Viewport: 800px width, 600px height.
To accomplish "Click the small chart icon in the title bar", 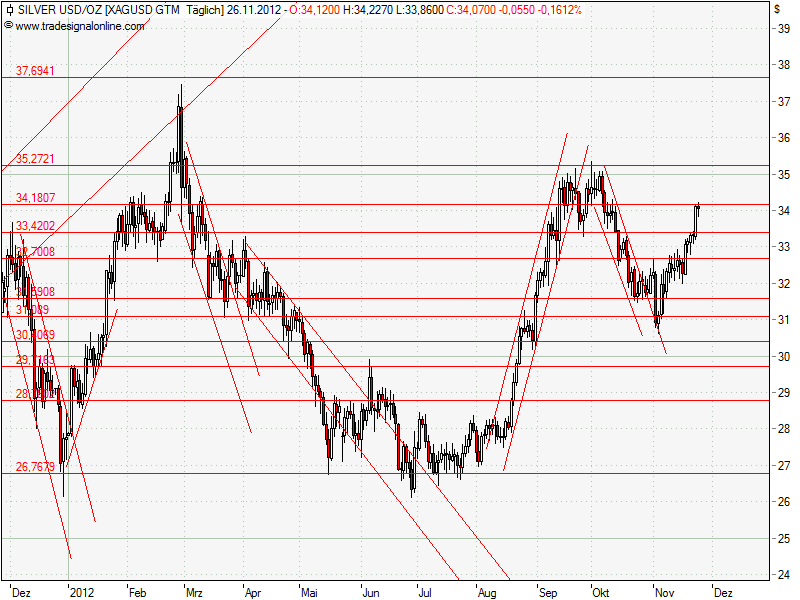I will [x=11, y=9].
